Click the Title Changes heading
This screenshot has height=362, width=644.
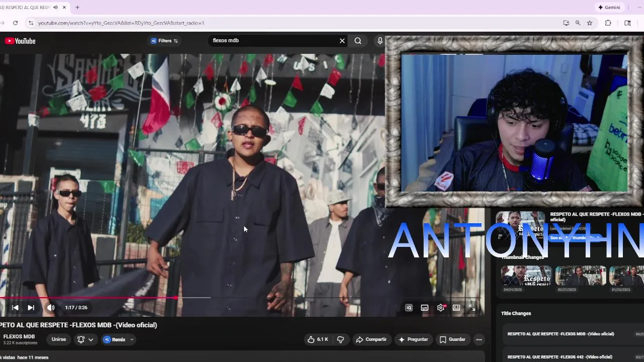[x=516, y=313]
